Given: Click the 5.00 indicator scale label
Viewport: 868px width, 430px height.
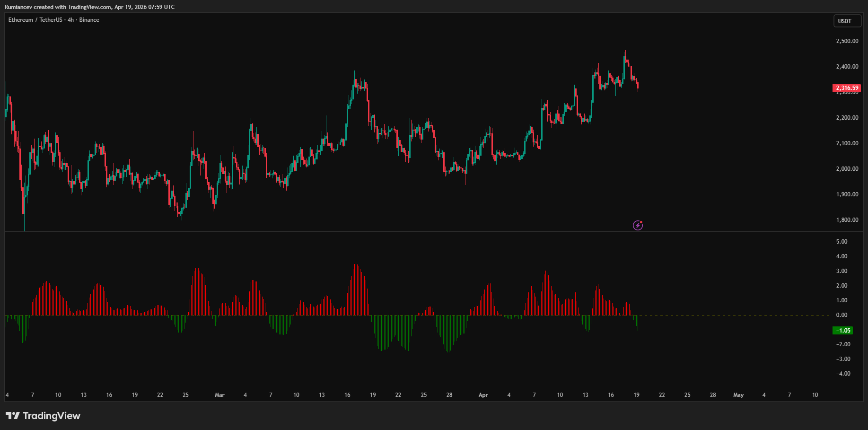Looking at the screenshot, I should [842, 242].
